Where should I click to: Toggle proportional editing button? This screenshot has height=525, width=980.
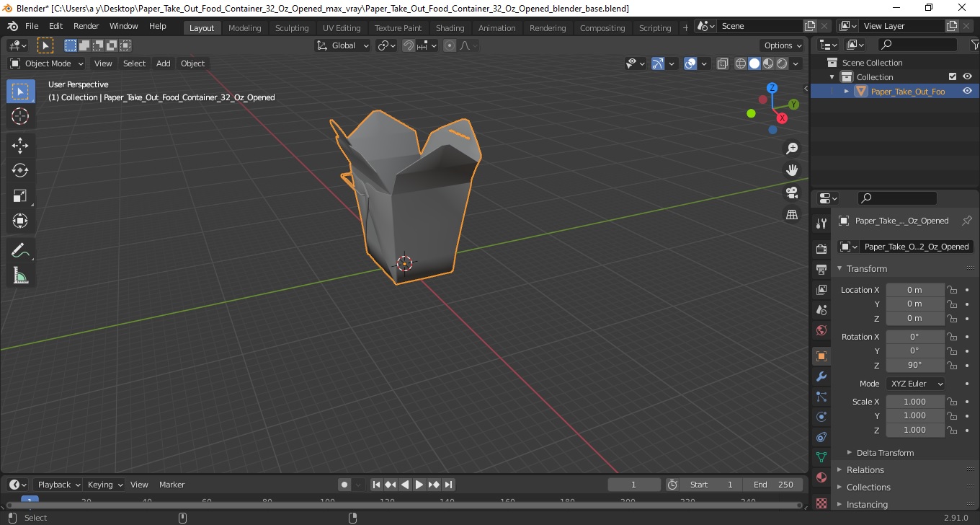point(450,45)
